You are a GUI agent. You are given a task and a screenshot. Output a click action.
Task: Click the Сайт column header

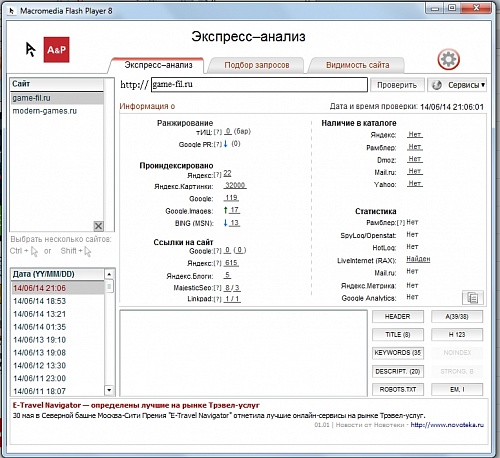(x=57, y=84)
